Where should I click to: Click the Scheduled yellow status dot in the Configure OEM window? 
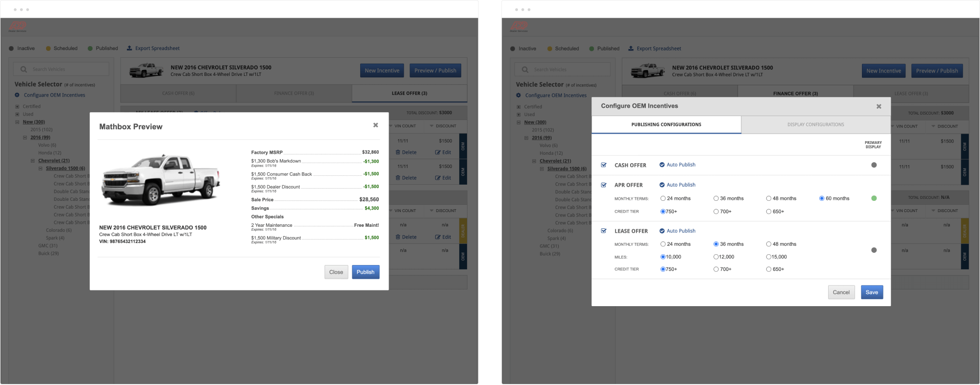point(550,48)
